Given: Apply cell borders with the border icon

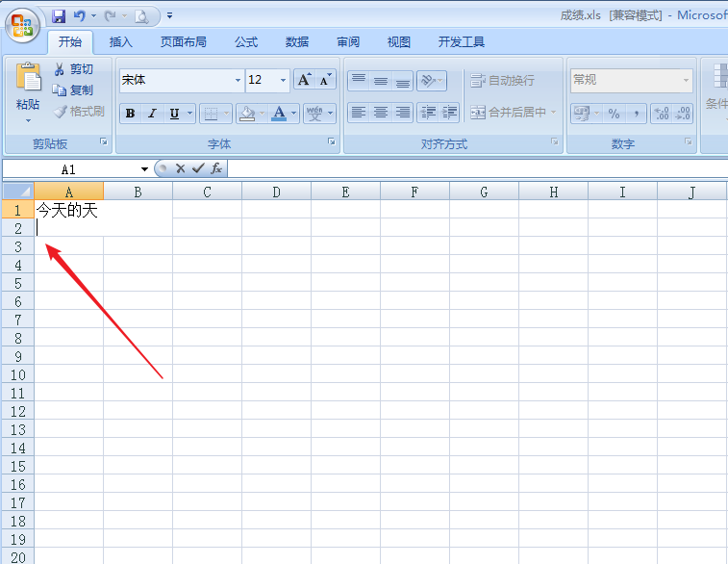Looking at the screenshot, I should (212, 114).
